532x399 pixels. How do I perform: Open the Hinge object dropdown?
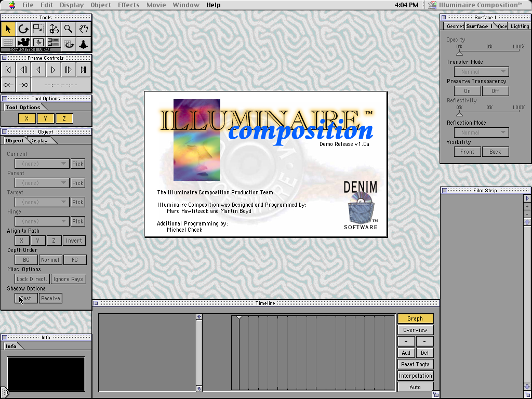click(42, 221)
